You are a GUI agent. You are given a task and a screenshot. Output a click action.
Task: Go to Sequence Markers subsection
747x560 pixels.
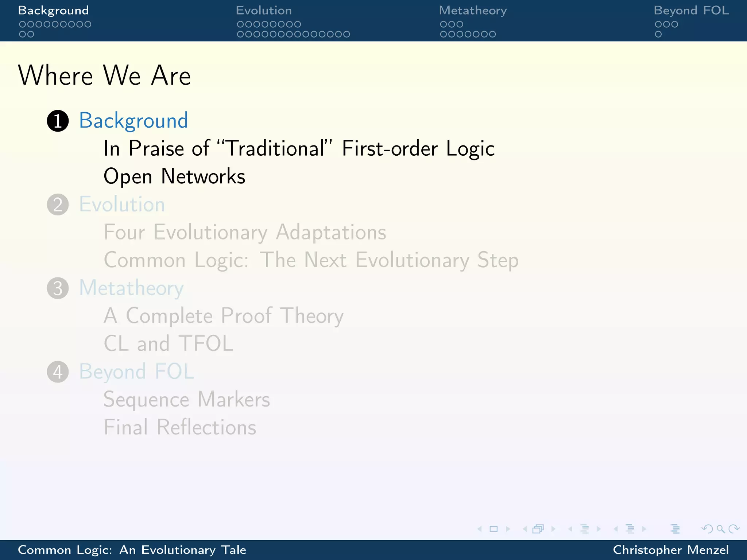coord(187,400)
